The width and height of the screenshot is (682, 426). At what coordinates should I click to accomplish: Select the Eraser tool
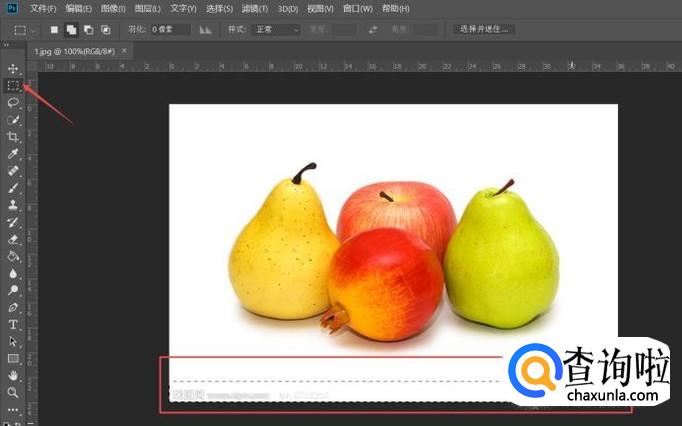[x=14, y=239]
